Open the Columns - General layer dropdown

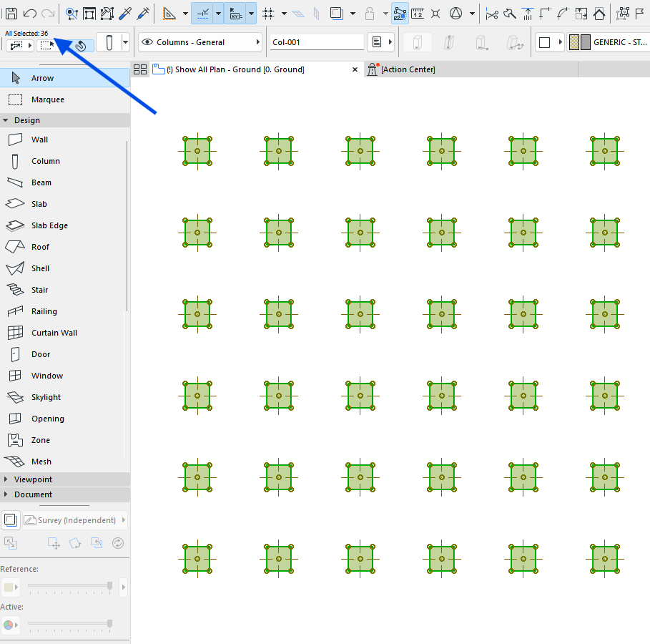(200, 42)
